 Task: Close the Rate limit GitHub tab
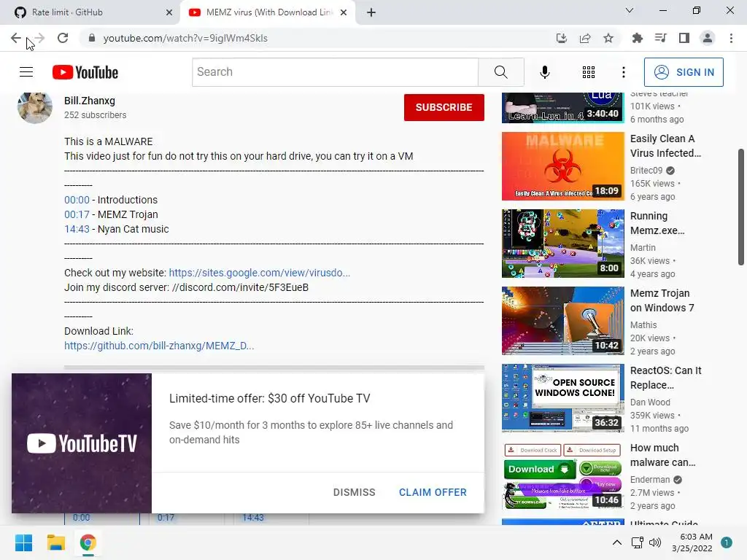tap(169, 12)
